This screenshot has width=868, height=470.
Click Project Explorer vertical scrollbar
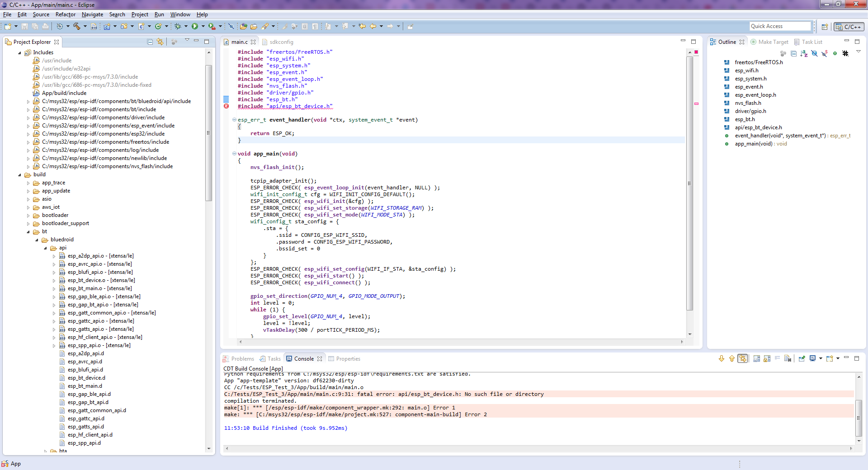tap(208, 133)
